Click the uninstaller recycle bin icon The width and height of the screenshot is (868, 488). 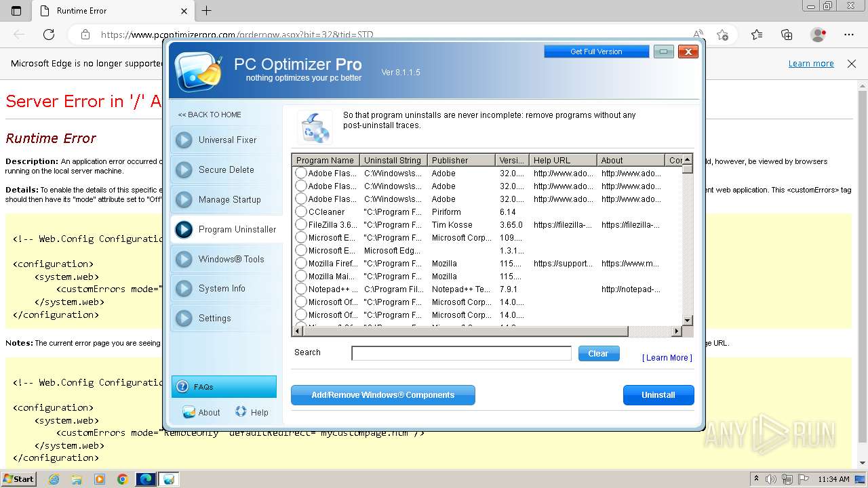315,127
